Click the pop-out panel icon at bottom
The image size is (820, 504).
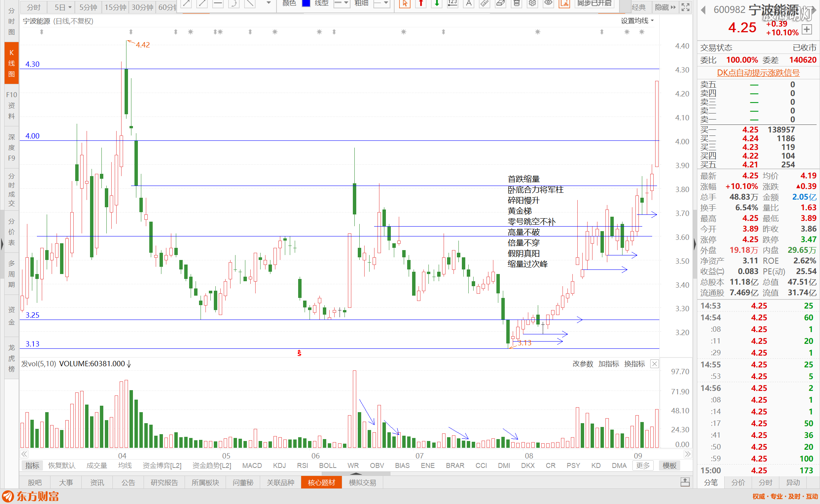point(685,482)
